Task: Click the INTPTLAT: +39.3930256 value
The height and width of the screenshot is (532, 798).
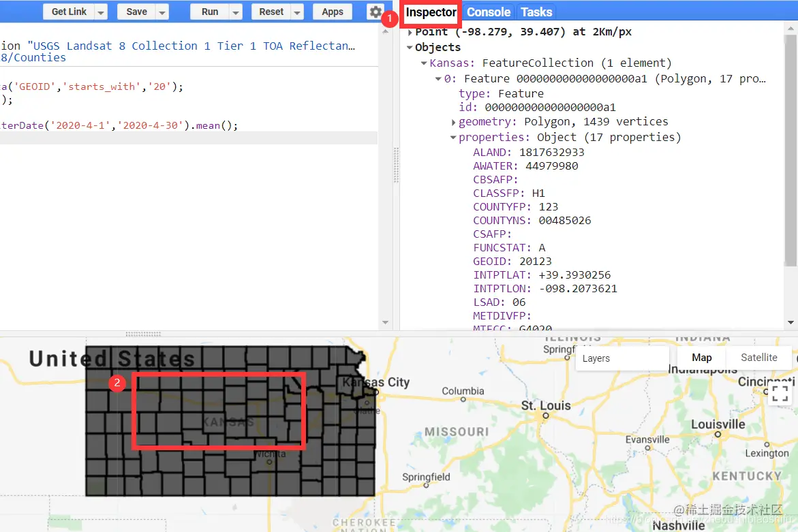Action: [x=574, y=275]
